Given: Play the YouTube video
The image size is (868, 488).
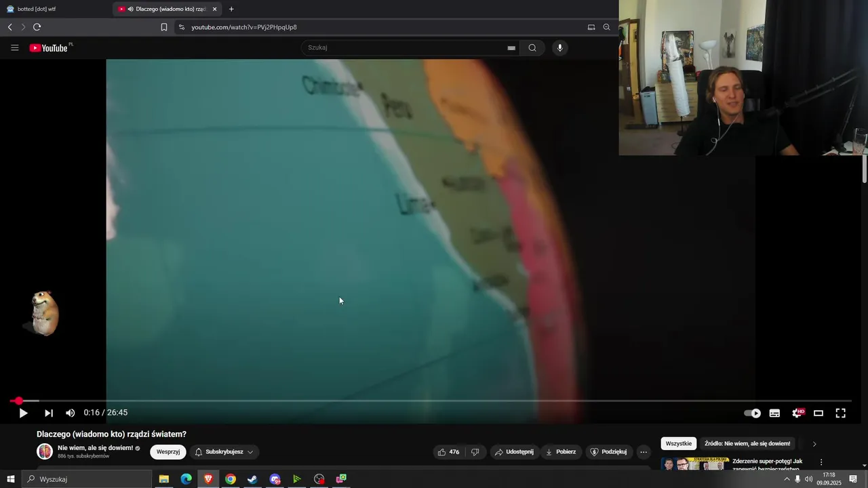Looking at the screenshot, I should coord(23,413).
